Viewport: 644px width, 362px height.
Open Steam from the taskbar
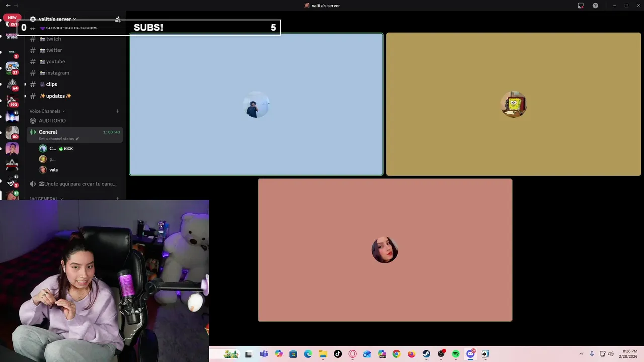pos(426,354)
